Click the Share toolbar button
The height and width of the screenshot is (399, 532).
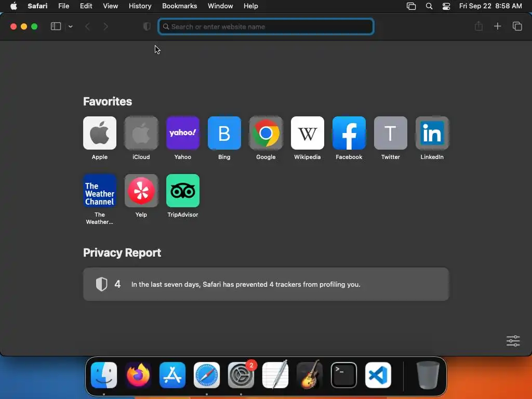click(478, 26)
